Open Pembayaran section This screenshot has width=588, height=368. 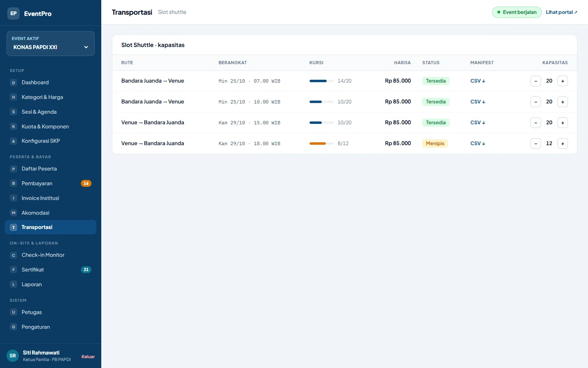click(51, 184)
